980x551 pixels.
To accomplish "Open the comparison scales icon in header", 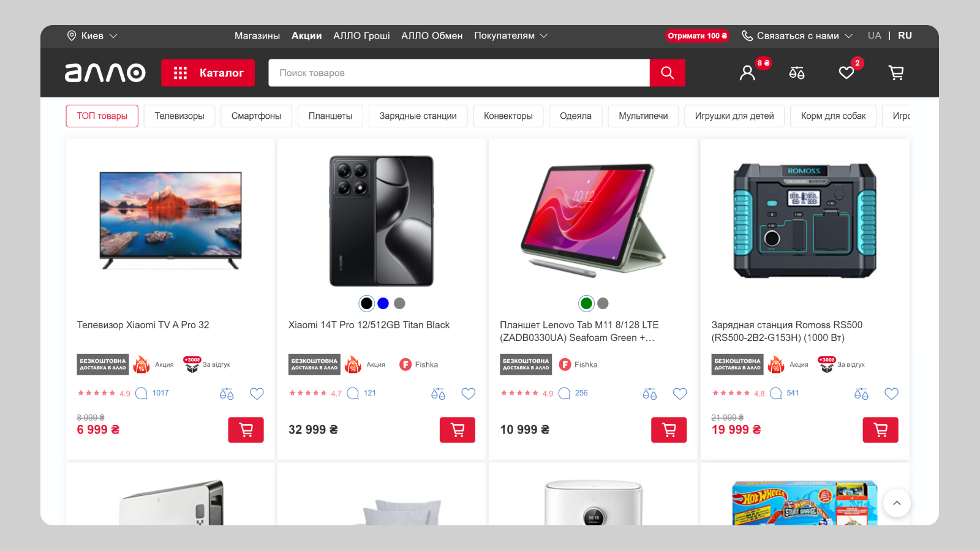I will point(797,73).
